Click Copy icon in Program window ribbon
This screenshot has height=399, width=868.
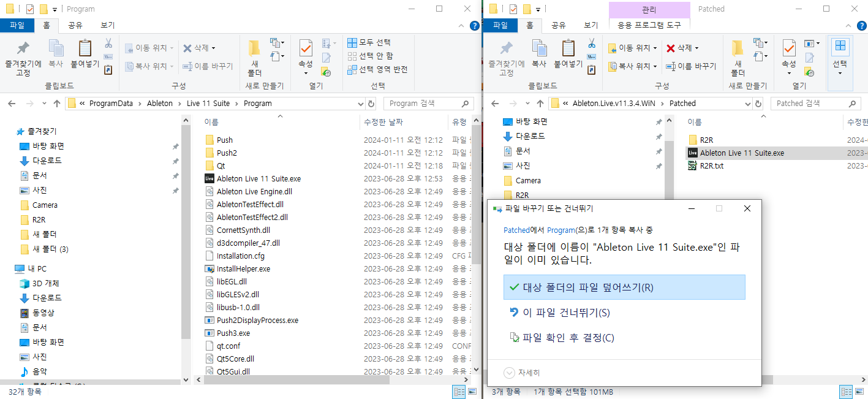point(56,54)
